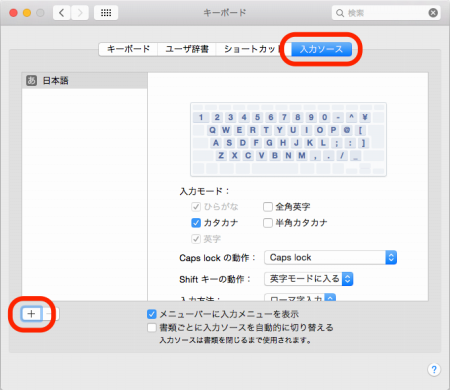Screen dimensions: 450x390
Task: Switch to the ショートカット tab
Action: click(253, 49)
